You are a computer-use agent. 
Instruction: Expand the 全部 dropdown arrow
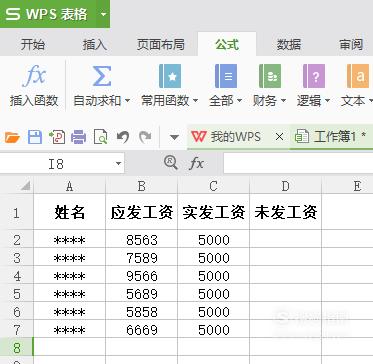239,100
